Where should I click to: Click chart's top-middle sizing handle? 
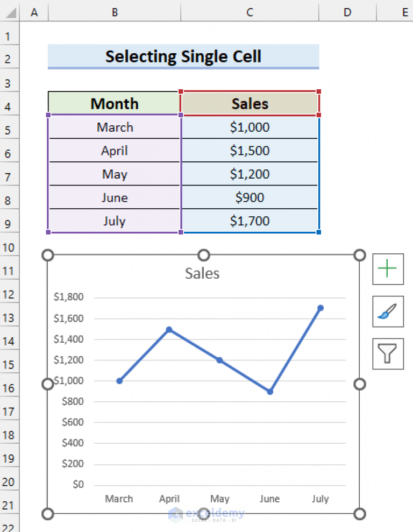(x=203, y=255)
